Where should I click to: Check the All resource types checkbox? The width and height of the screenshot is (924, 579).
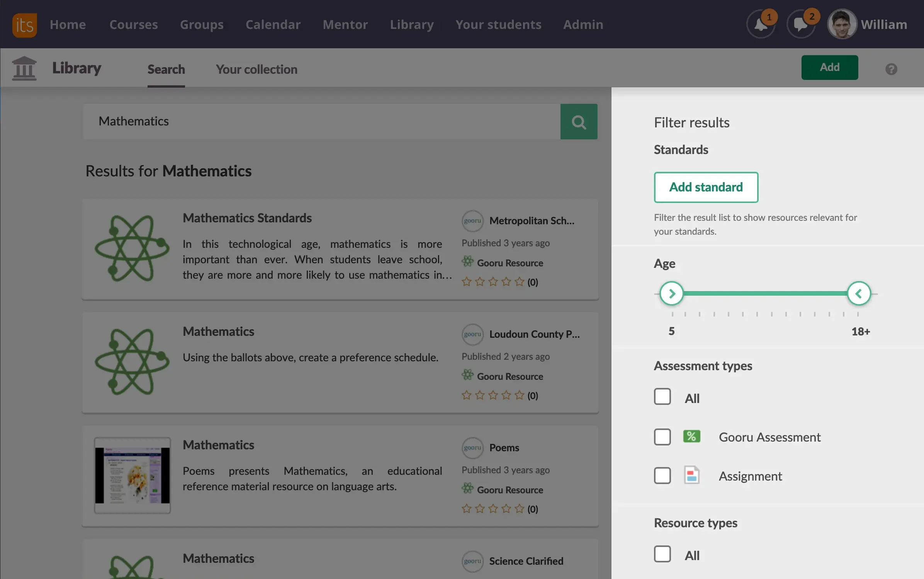(x=662, y=554)
